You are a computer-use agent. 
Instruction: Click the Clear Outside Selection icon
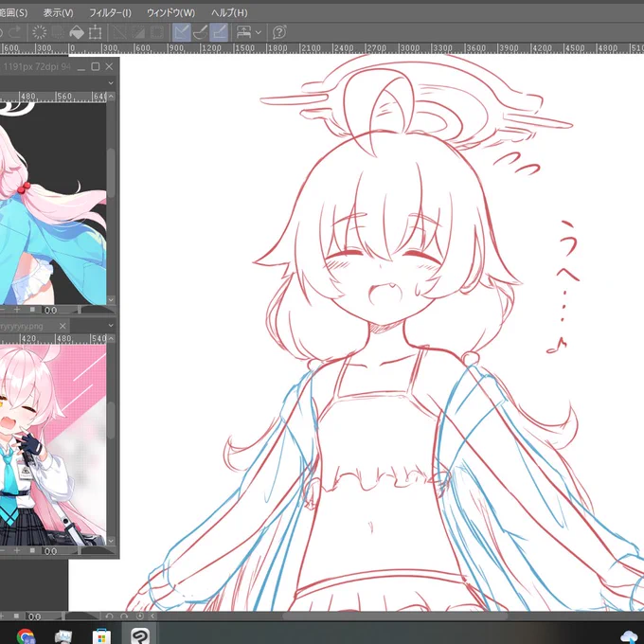58,32
